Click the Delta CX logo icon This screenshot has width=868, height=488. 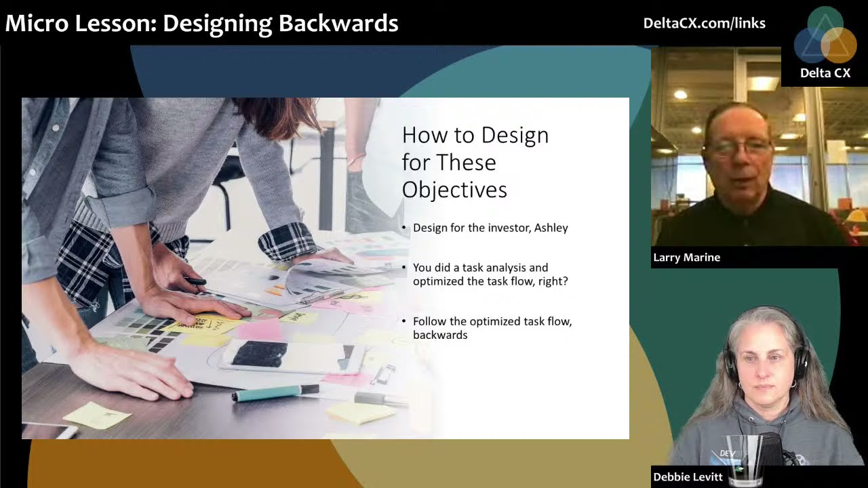coord(825,35)
